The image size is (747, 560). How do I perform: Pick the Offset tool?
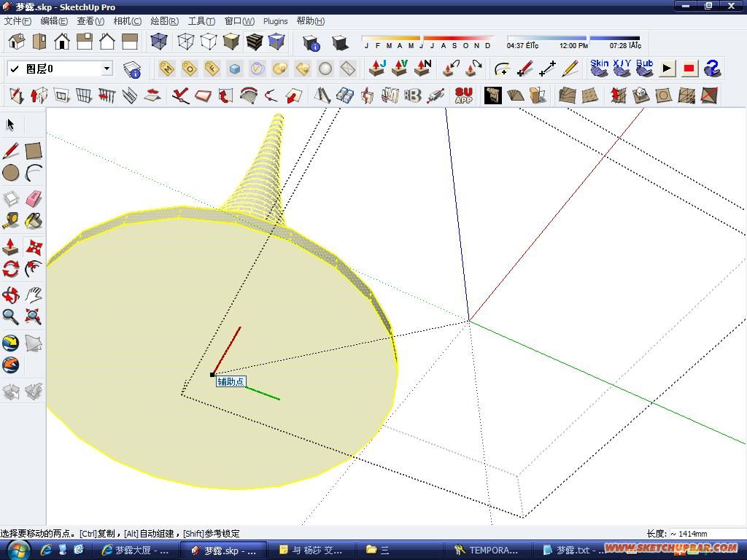(x=34, y=269)
